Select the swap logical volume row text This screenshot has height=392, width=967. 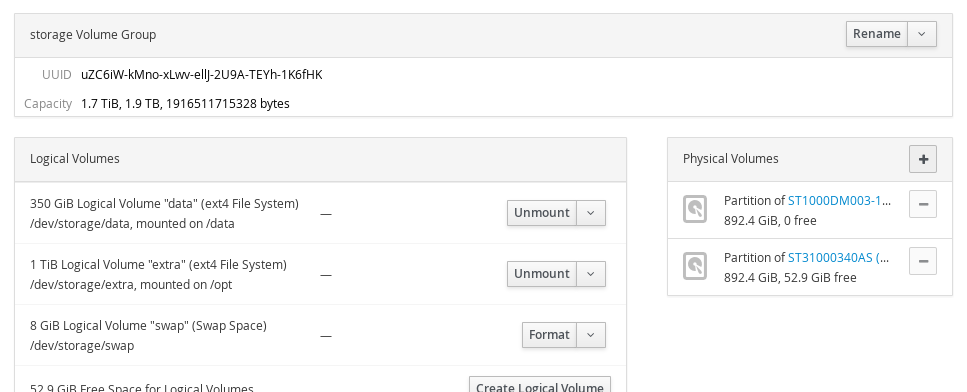[148, 335]
